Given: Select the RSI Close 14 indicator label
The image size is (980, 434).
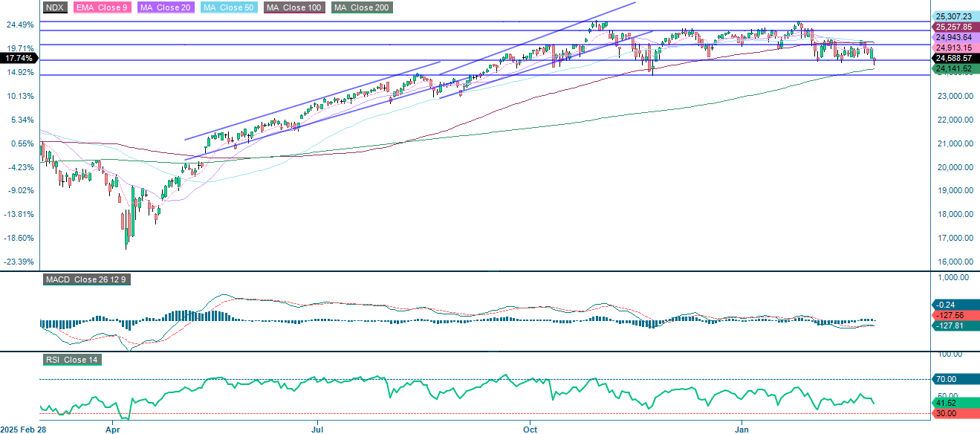Looking at the screenshot, I should (x=72, y=360).
